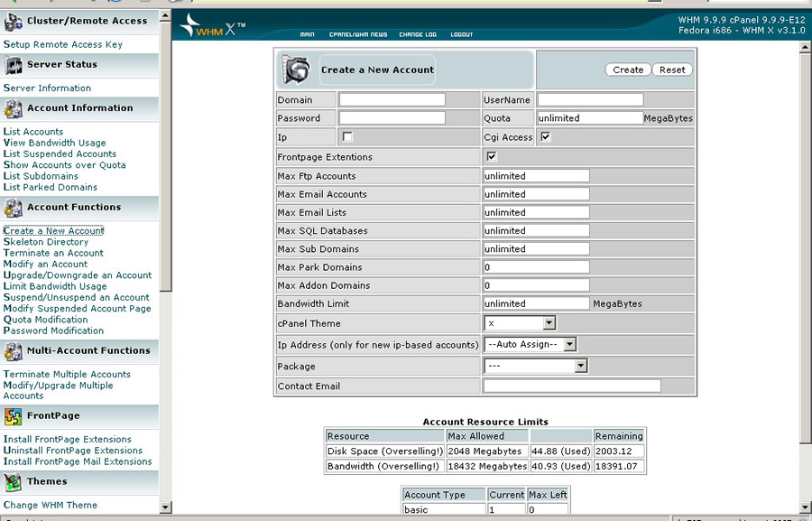The height and width of the screenshot is (521, 812).
Task: Open the List Parked Domains link
Action: 51,187
